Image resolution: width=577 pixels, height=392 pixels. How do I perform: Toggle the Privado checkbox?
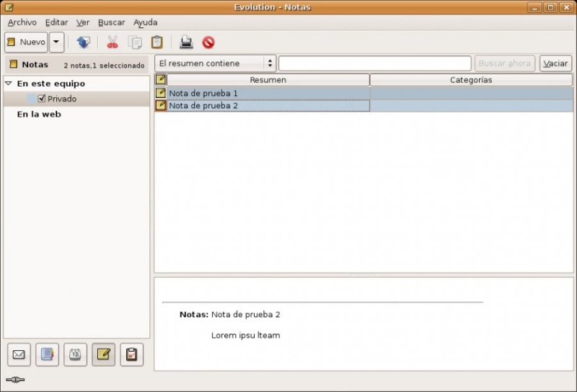tap(42, 99)
